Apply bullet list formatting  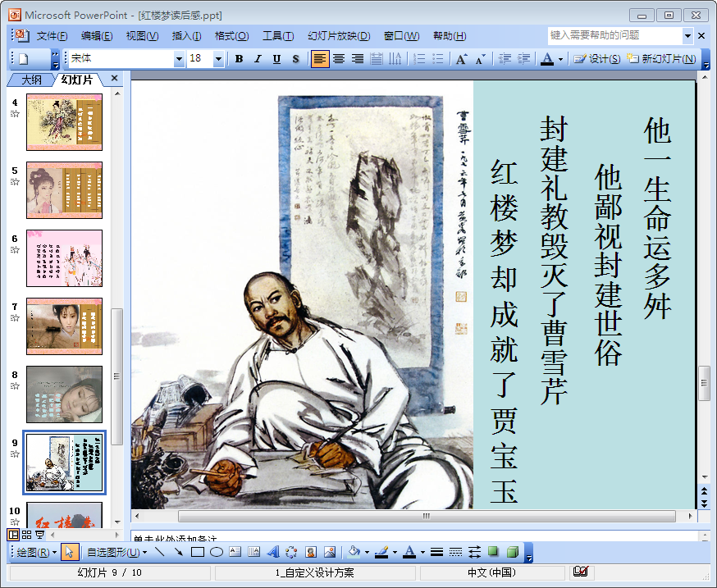[437, 59]
